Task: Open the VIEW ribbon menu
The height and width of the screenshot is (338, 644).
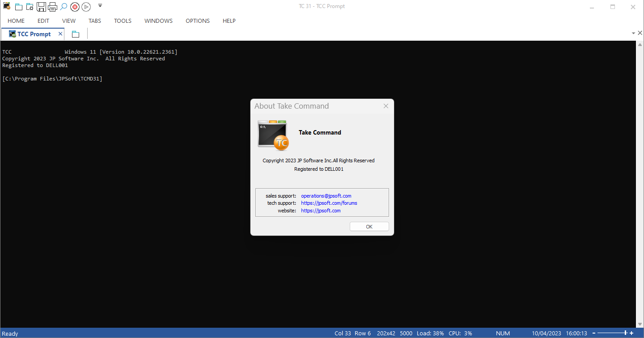Action: (x=69, y=21)
